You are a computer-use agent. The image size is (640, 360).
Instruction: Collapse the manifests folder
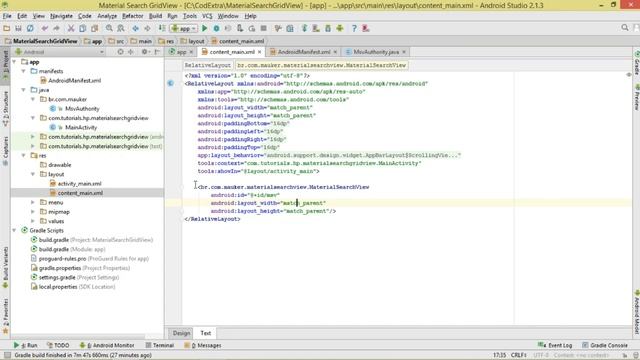[24, 71]
